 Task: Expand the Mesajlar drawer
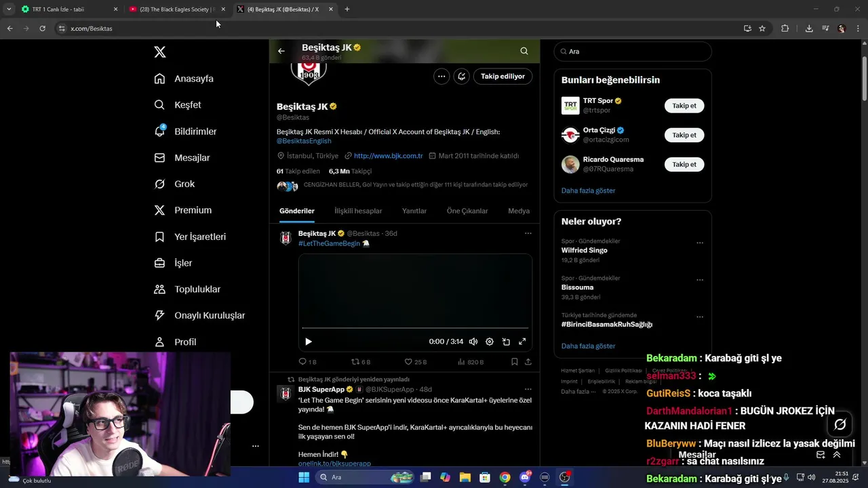[x=837, y=455]
